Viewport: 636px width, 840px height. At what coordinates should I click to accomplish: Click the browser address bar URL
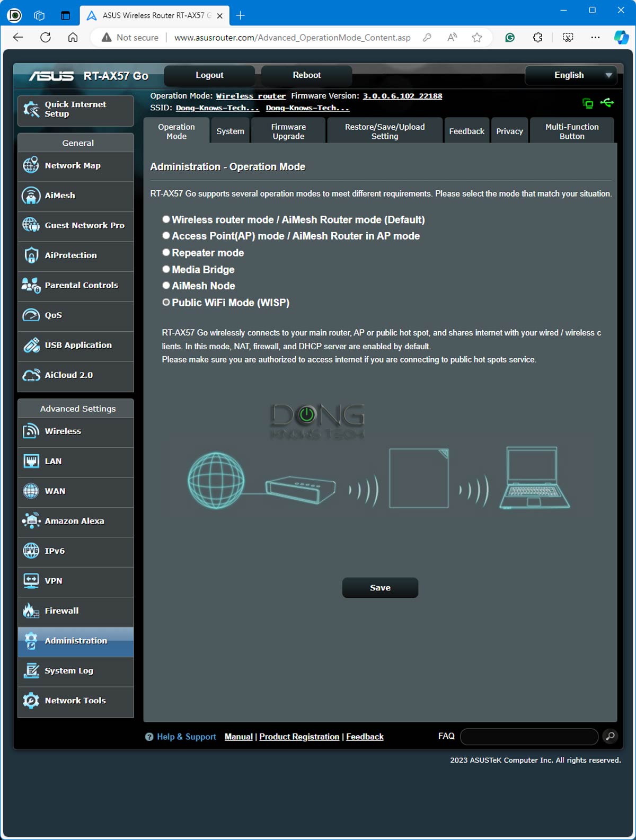(x=292, y=38)
